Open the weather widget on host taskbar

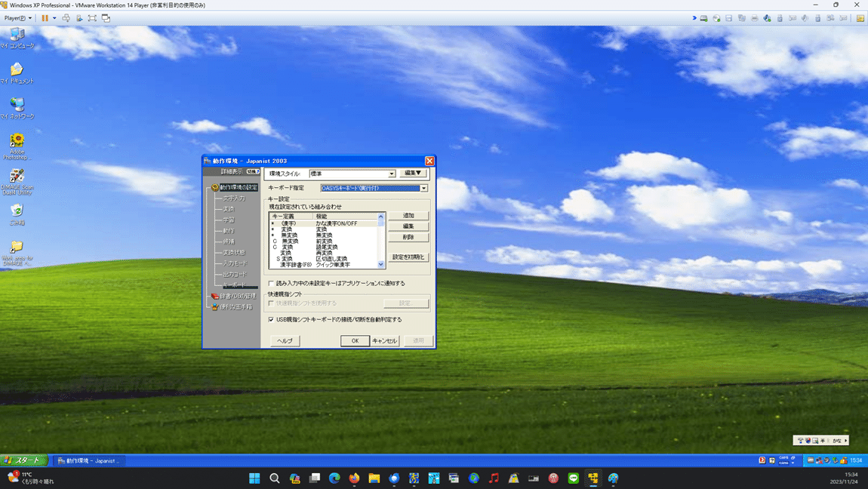(32, 478)
